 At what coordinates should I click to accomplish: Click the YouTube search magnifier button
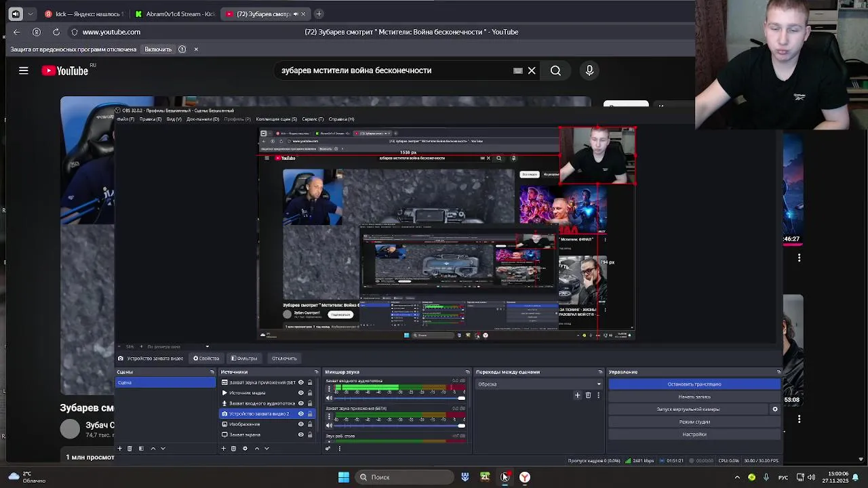click(x=555, y=70)
